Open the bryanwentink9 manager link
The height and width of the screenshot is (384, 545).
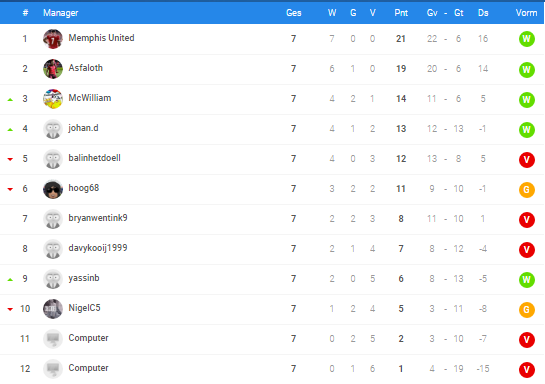tap(98, 218)
